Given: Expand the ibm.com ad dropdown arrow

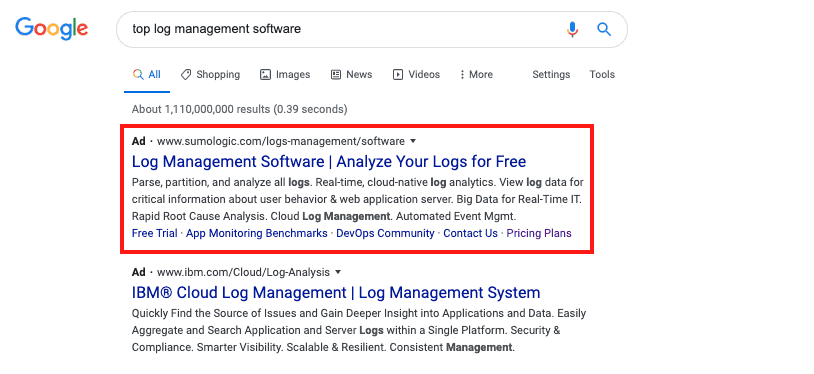Looking at the screenshot, I should point(338,272).
